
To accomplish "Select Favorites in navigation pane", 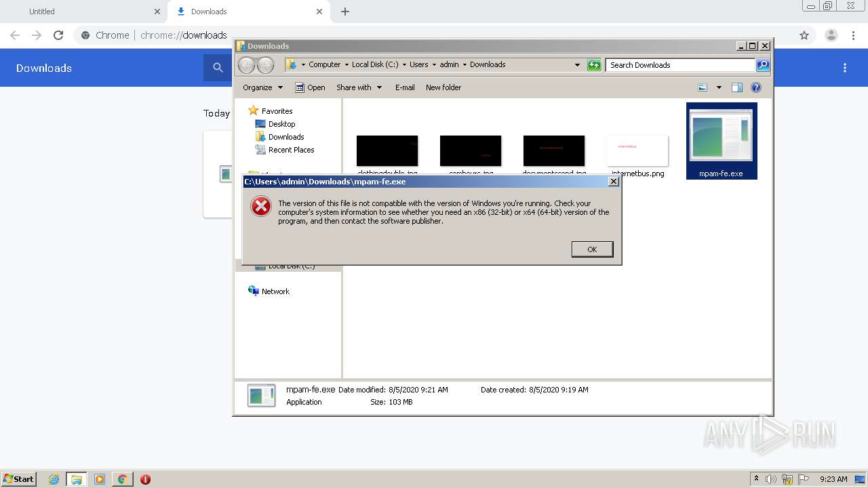I will [x=277, y=111].
